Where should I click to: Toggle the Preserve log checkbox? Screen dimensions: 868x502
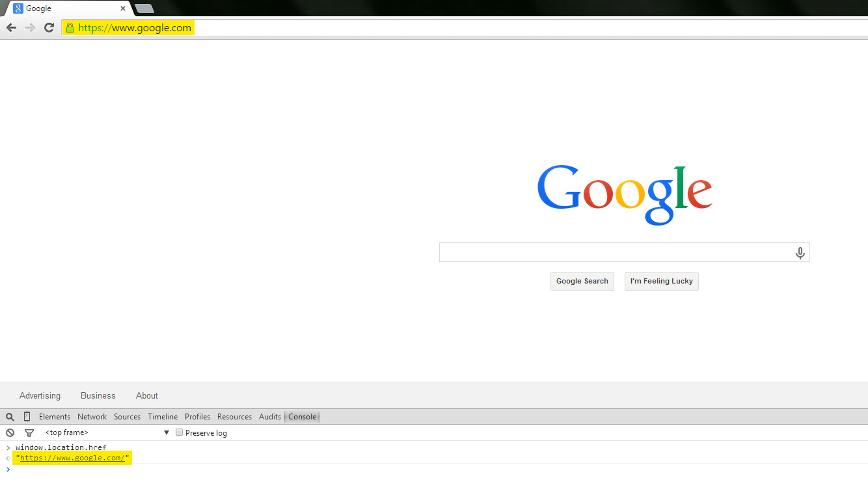(x=180, y=432)
